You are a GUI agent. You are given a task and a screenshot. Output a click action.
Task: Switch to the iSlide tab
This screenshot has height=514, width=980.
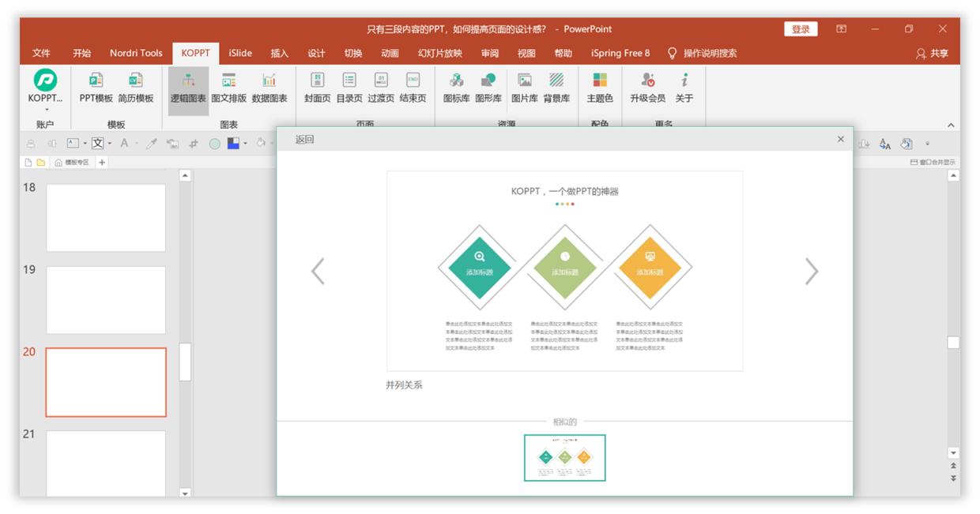point(240,53)
